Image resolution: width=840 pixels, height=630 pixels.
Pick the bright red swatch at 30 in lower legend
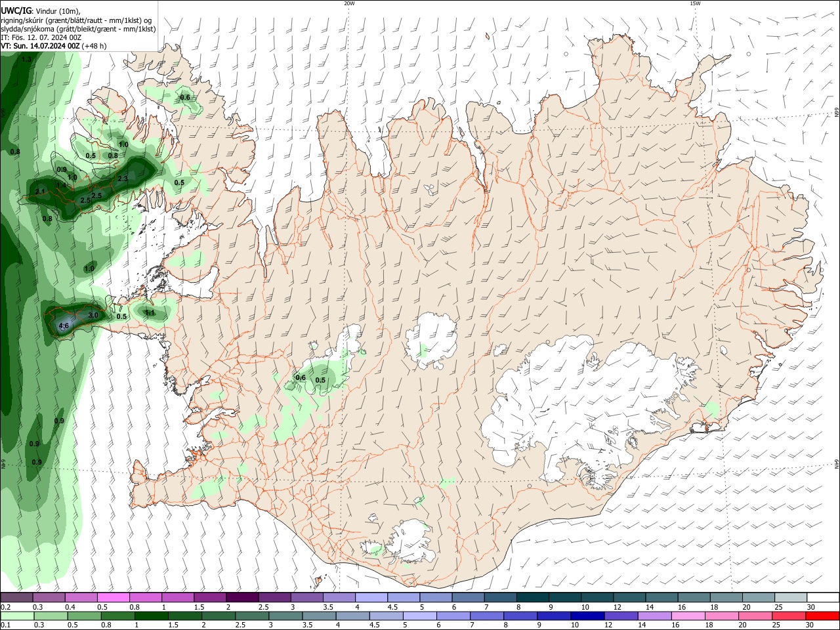pos(823,616)
